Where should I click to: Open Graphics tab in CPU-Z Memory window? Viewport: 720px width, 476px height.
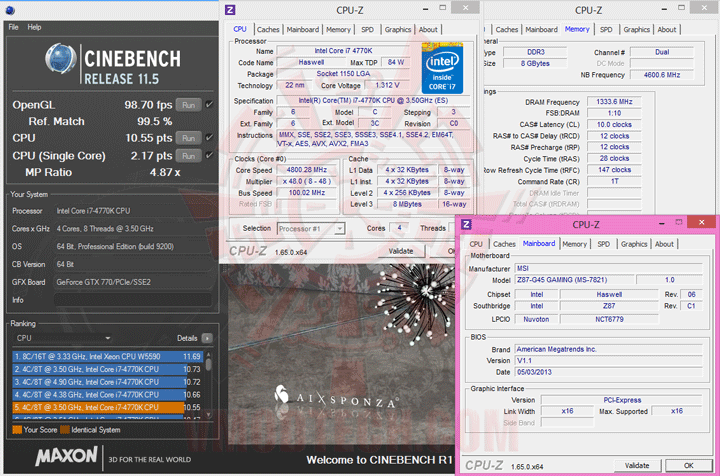pyautogui.click(x=636, y=29)
